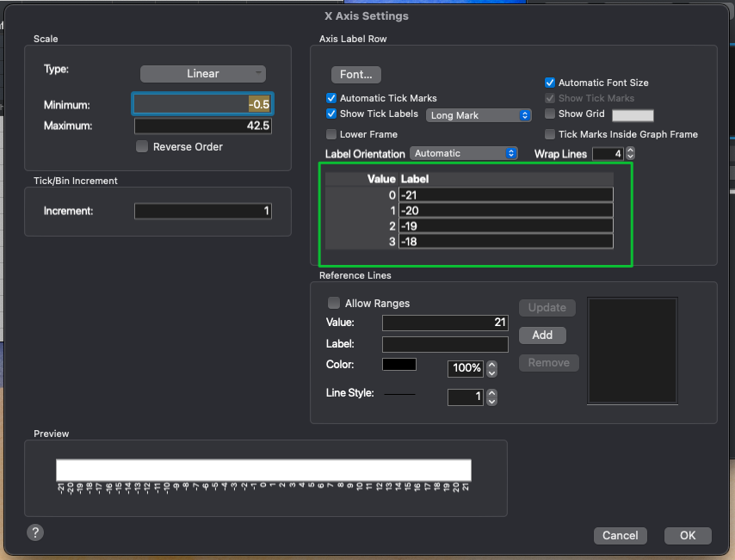Add a reference line at value 21
Screen dimensions: 735x560
click(x=542, y=335)
